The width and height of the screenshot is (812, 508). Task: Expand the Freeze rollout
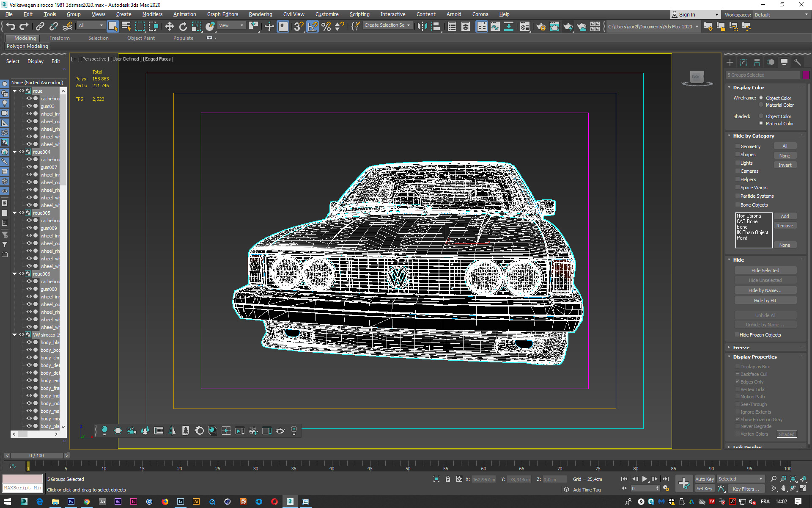[729, 348]
